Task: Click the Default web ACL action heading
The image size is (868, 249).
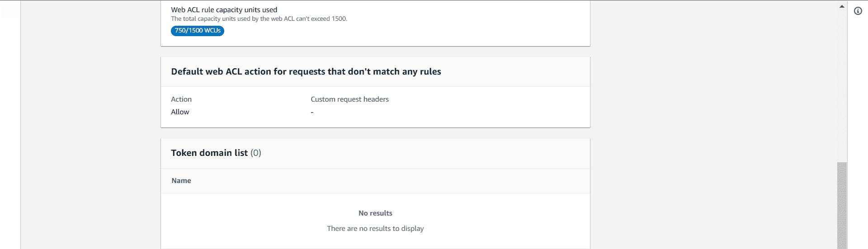Action: (306, 71)
